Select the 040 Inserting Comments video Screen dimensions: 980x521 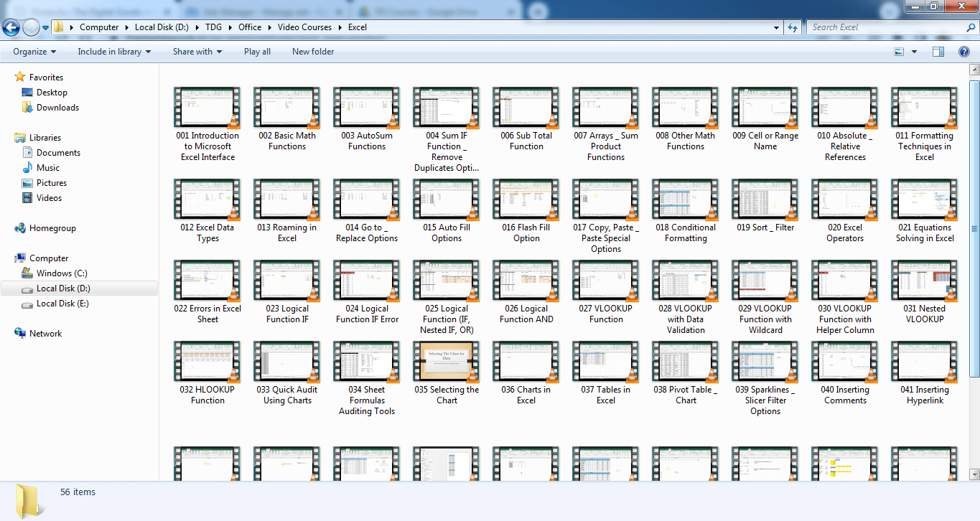click(845, 373)
